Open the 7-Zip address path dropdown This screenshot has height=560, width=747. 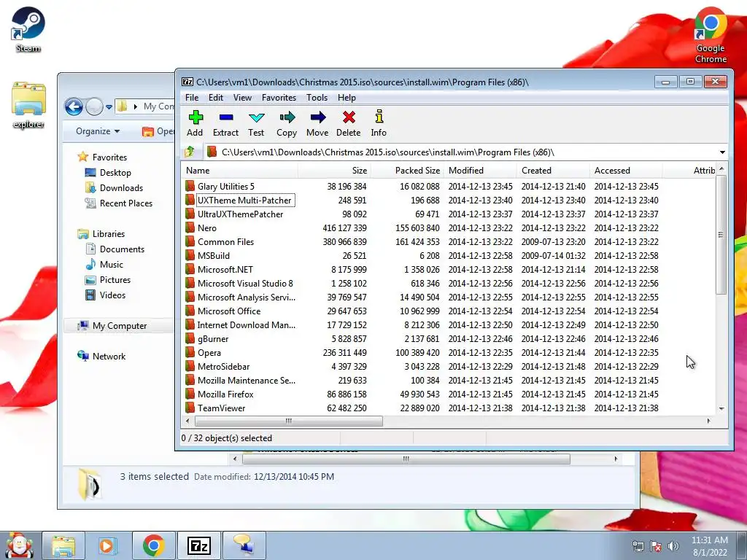[x=722, y=152]
